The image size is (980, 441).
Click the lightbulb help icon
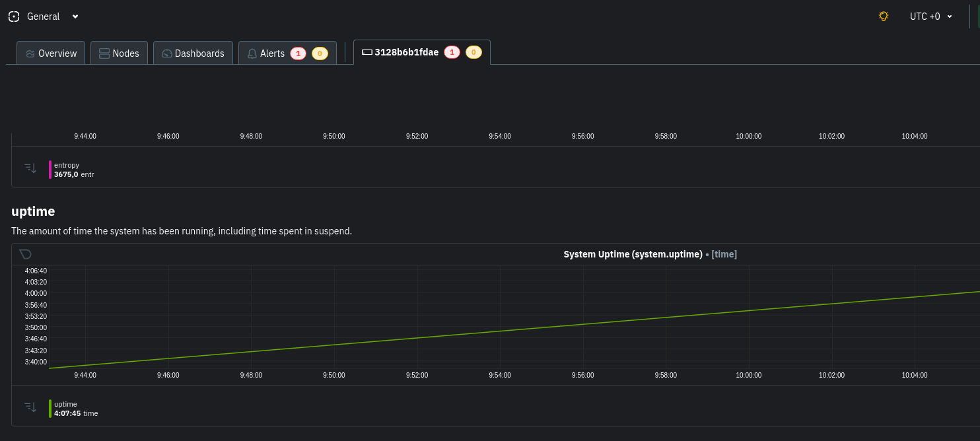tap(884, 17)
